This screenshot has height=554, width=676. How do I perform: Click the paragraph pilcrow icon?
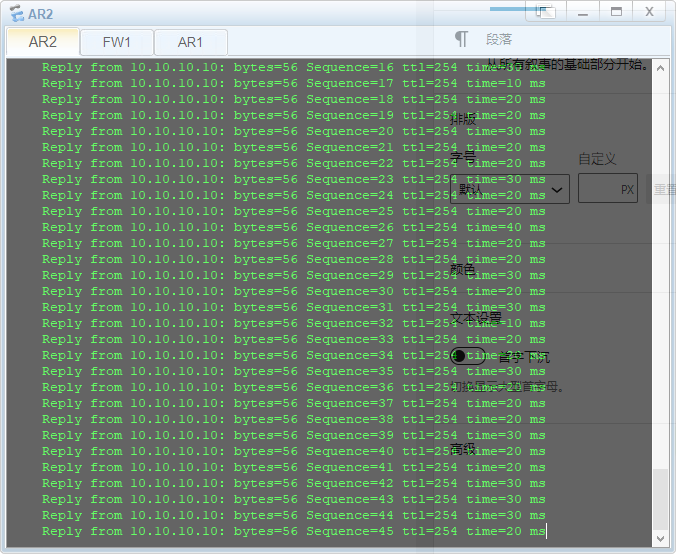click(461, 39)
